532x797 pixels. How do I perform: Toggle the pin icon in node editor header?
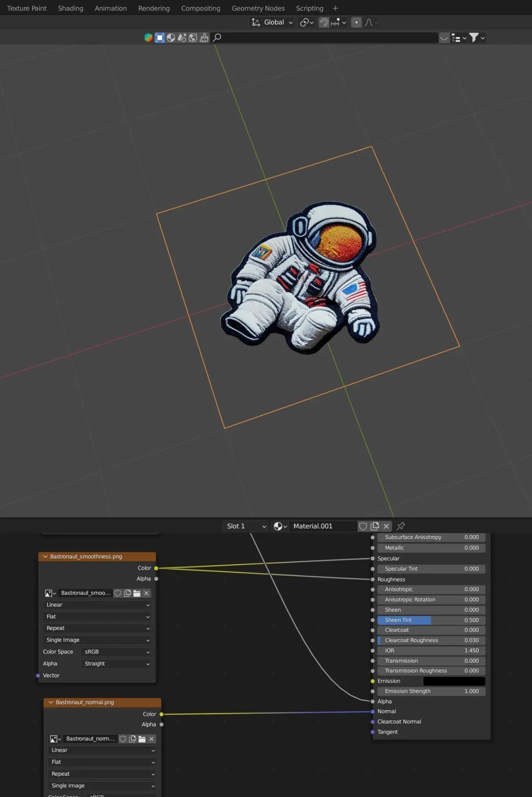pos(401,526)
